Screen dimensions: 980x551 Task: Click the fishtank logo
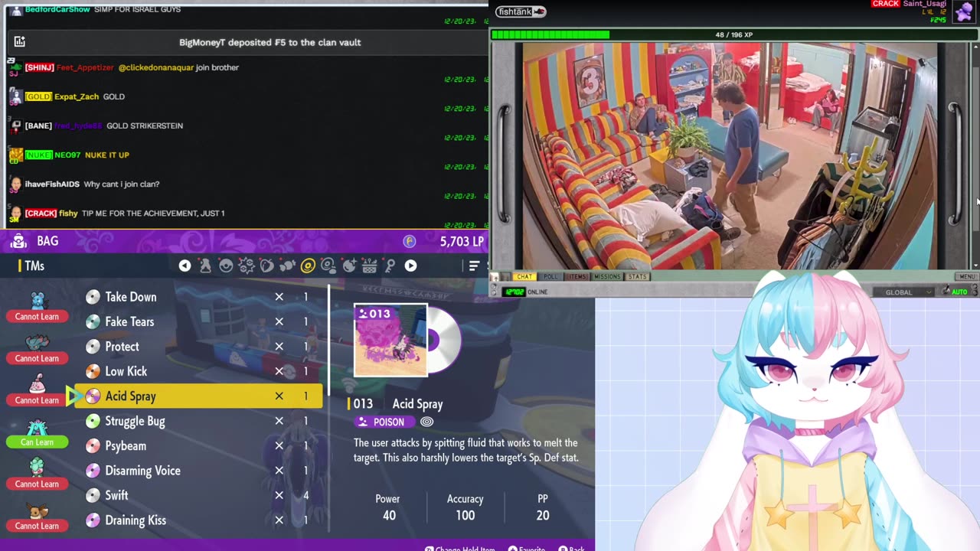[x=521, y=11]
